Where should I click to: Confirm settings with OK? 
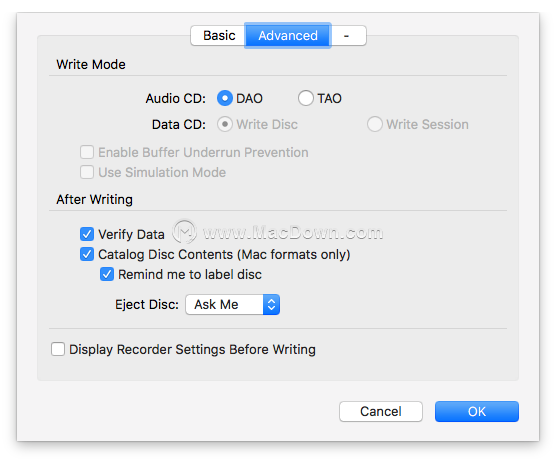[477, 412]
